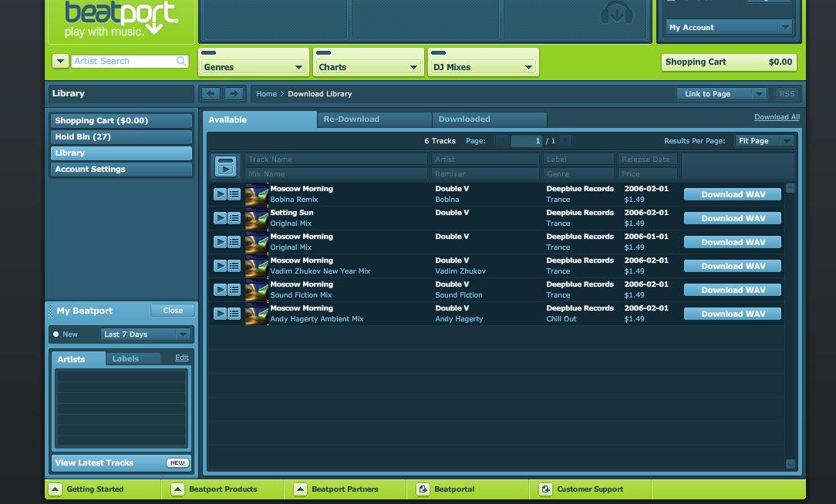
Task: Select Library in the sidebar
Action: click(121, 153)
